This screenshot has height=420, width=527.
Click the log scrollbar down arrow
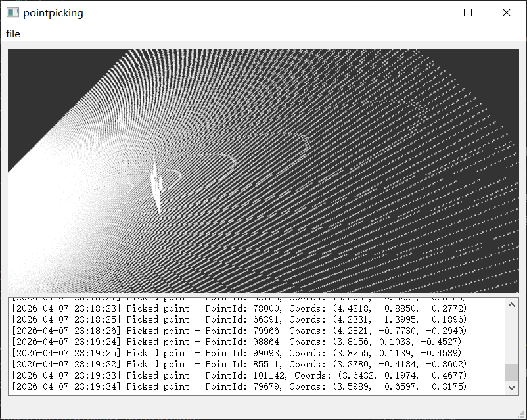511,388
